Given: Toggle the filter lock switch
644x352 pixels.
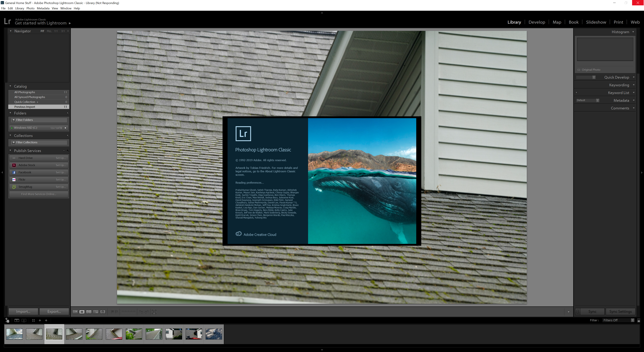Looking at the screenshot, I should click(638, 320).
